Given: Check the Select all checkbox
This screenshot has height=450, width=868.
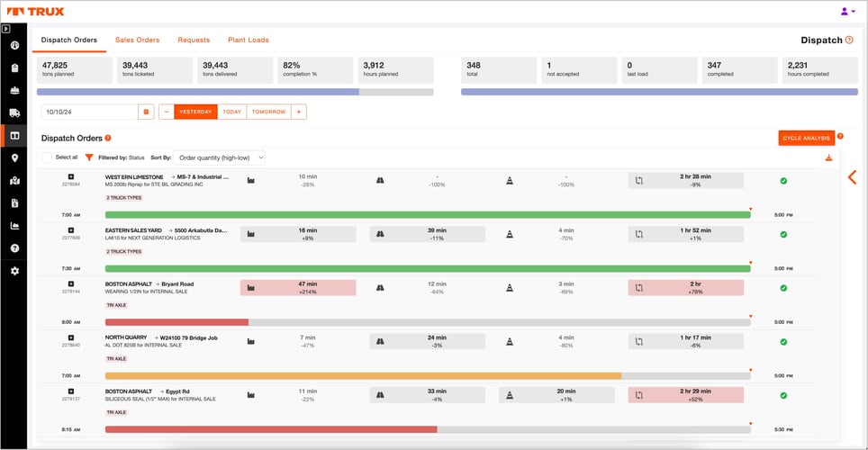Looking at the screenshot, I should [x=47, y=157].
